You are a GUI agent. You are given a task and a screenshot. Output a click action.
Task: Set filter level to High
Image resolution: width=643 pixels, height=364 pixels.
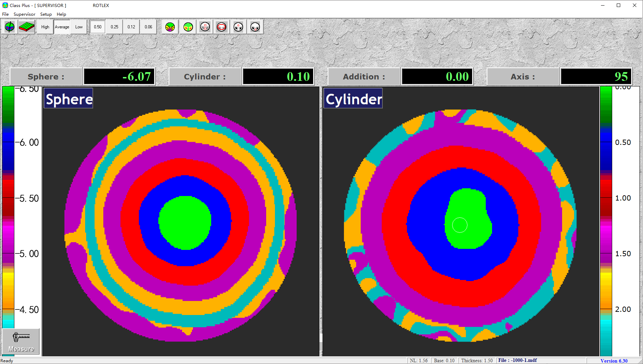45,27
